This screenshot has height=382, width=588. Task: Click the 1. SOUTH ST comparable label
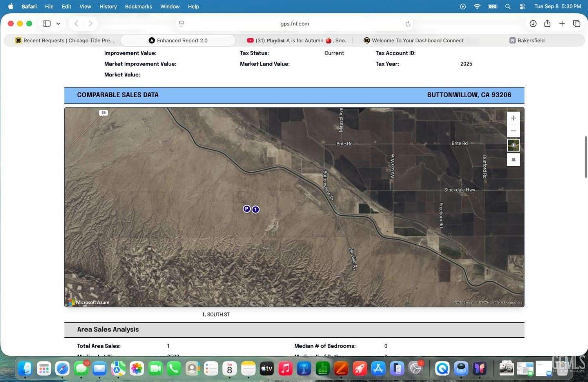pos(216,315)
